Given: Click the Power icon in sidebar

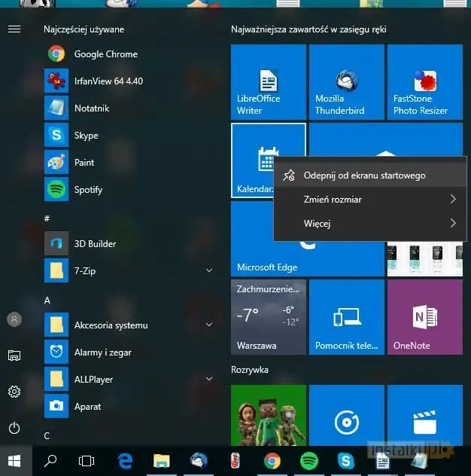Looking at the screenshot, I should 14,428.
